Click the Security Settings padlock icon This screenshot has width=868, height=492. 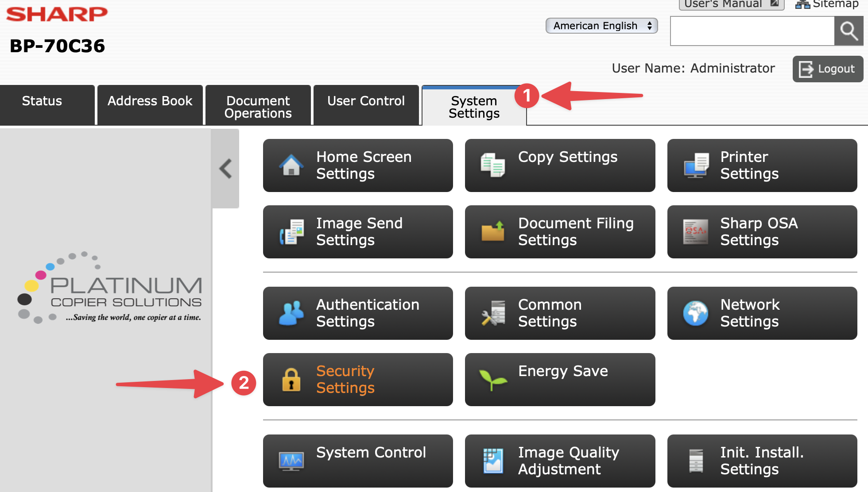point(291,380)
